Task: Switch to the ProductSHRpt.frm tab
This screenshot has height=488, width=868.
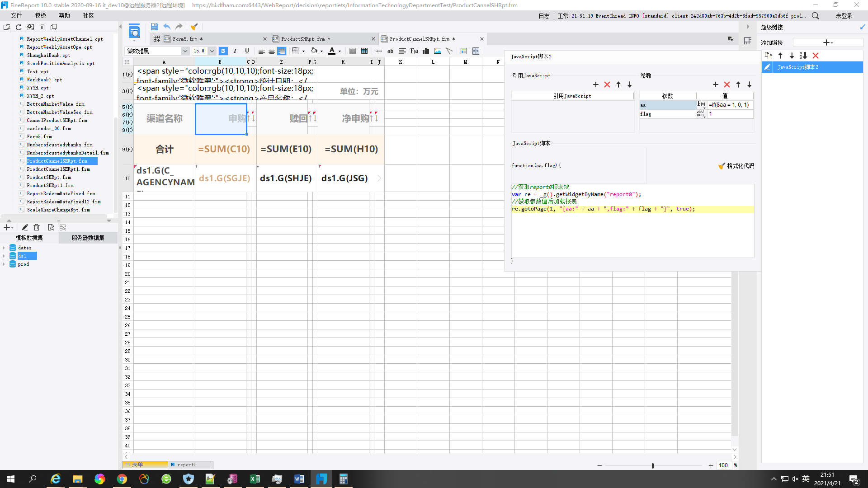Action: tap(303, 39)
